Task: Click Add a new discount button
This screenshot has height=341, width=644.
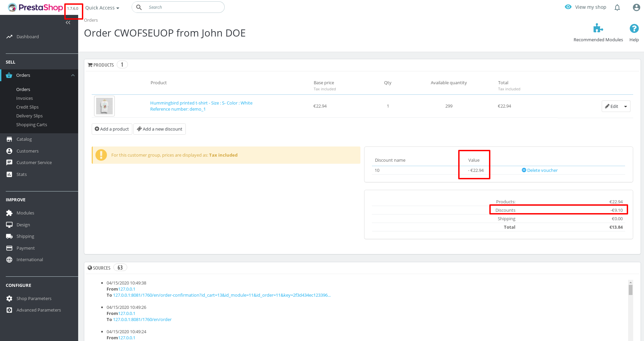Action: [159, 129]
